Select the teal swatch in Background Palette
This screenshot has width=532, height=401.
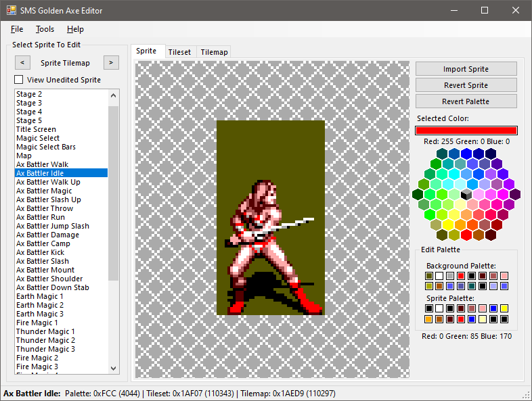[472, 286]
